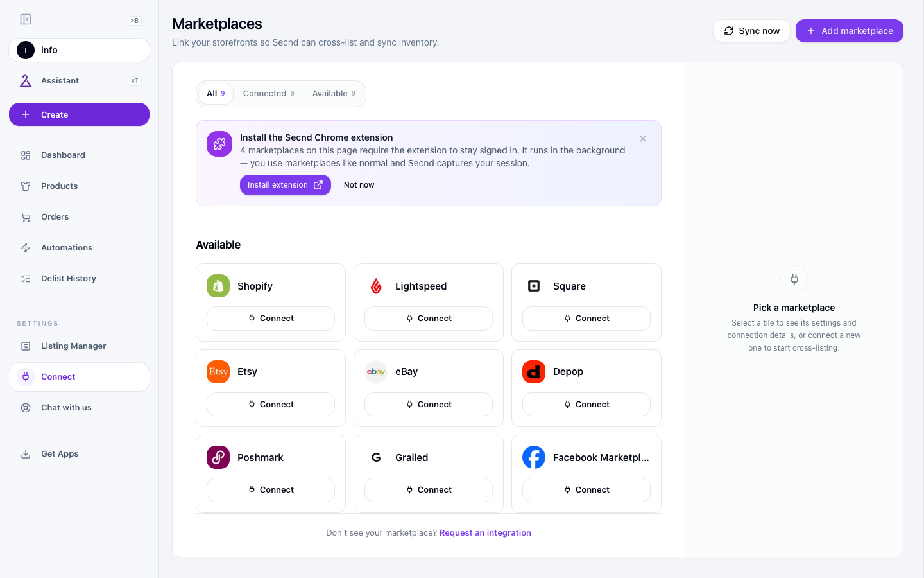Open the Orders page
Viewport: 924px width, 578px height.
[79, 217]
